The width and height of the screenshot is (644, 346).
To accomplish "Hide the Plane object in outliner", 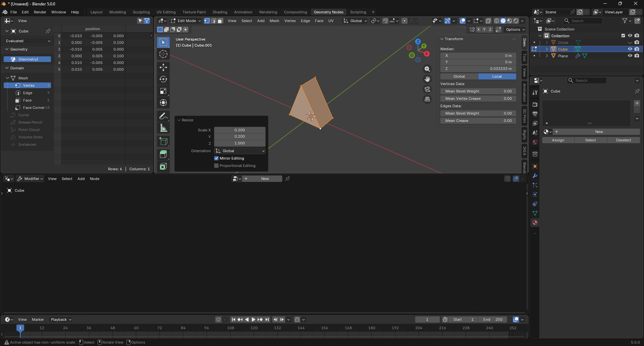I will [630, 56].
